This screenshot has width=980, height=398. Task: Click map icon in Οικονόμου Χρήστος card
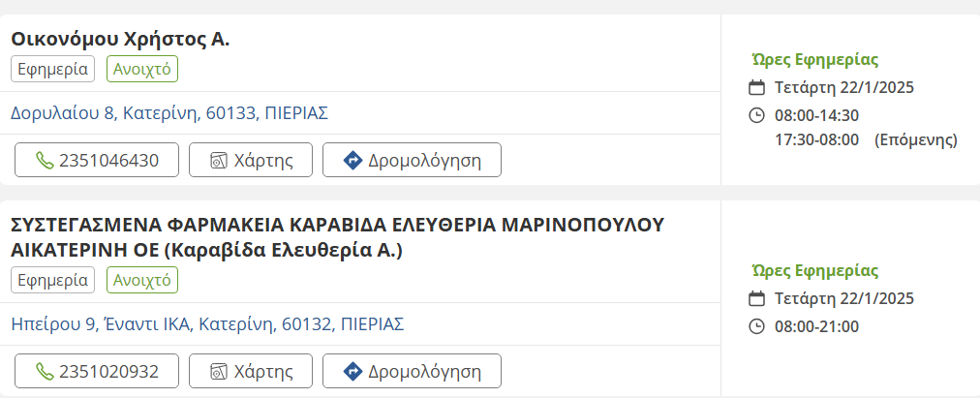point(219,161)
